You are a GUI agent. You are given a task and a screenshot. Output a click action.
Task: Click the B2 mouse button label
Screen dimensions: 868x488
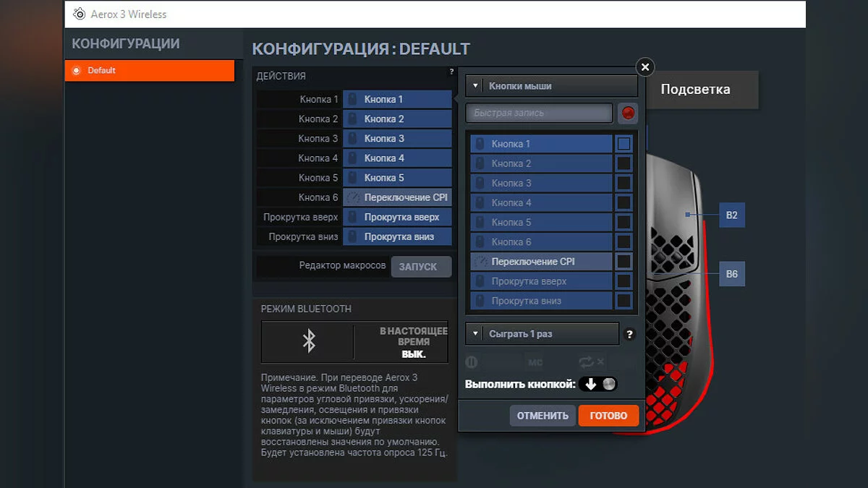point(731,215)
